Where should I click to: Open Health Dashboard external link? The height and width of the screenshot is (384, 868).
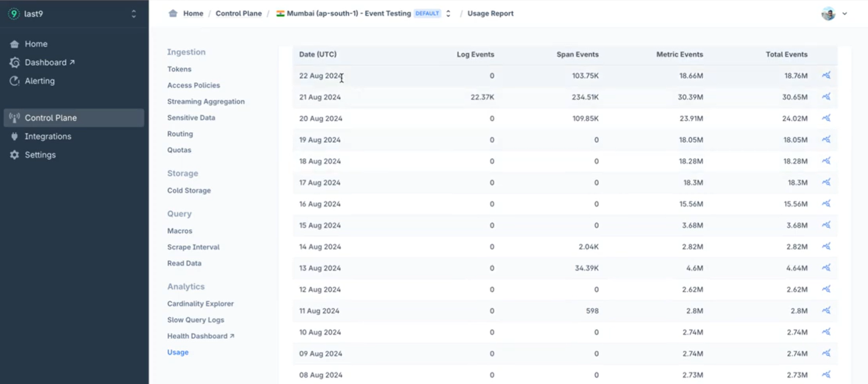pos(201,336)
